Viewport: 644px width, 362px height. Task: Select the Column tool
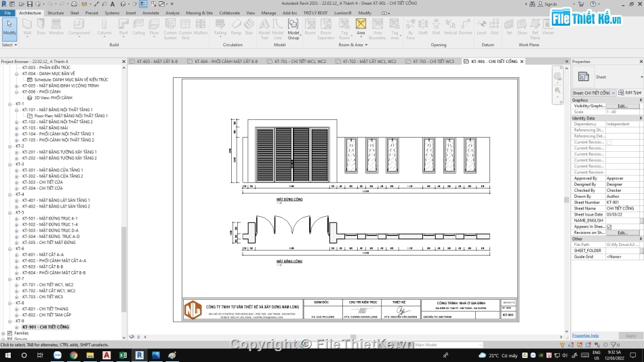tap(104, 28)
